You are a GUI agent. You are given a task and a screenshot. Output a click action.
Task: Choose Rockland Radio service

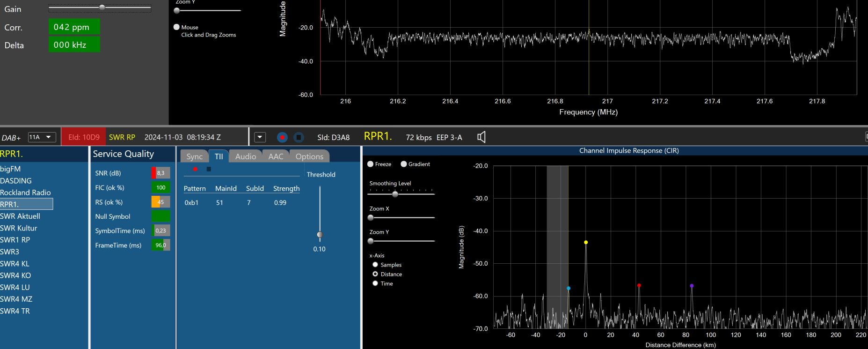tap(25, 193)
